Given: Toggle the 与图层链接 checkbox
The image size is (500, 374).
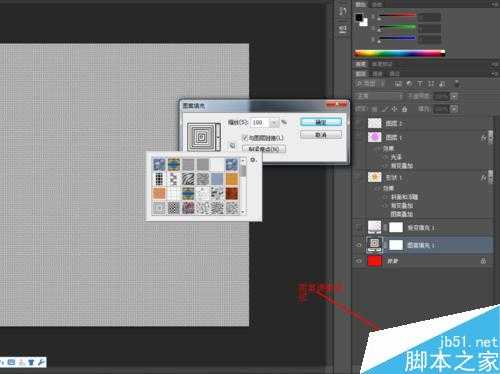Looking at the screenshot, I should [245, 138].
